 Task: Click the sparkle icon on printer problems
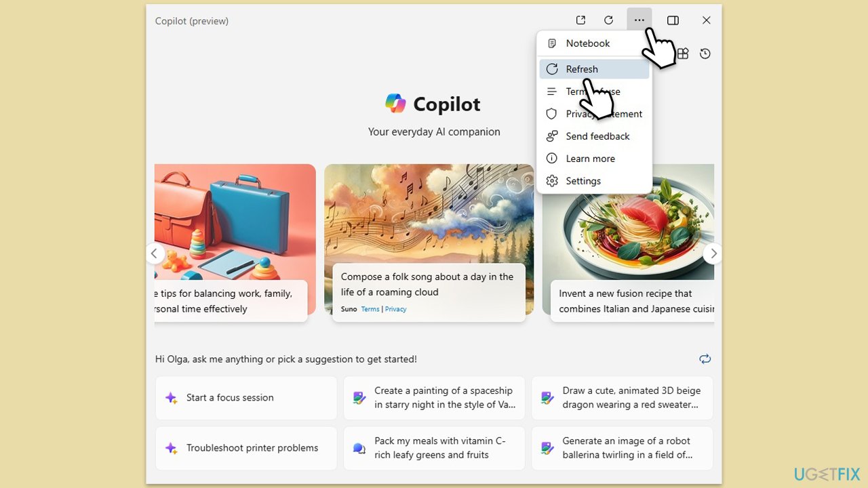(172, 448)
